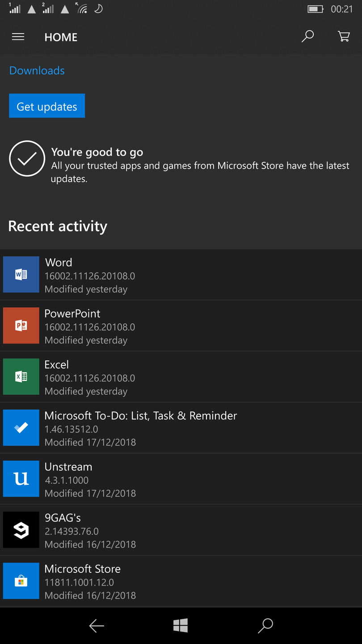
Task: Tap the Microsoft To-Do app icon
Action: 21,428
